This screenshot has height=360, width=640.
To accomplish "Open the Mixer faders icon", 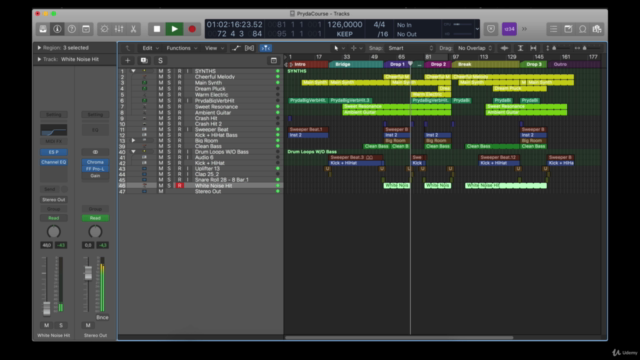I will (x=119, y=29).
